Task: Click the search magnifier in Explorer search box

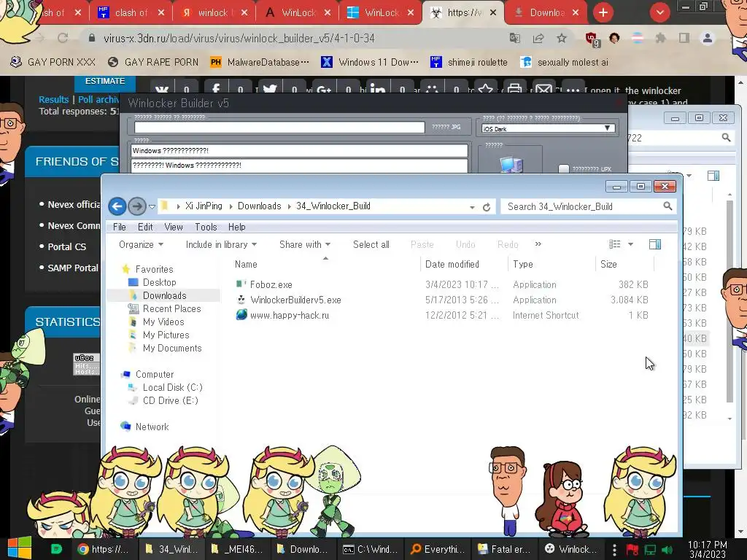Action: tap(667, 206)
